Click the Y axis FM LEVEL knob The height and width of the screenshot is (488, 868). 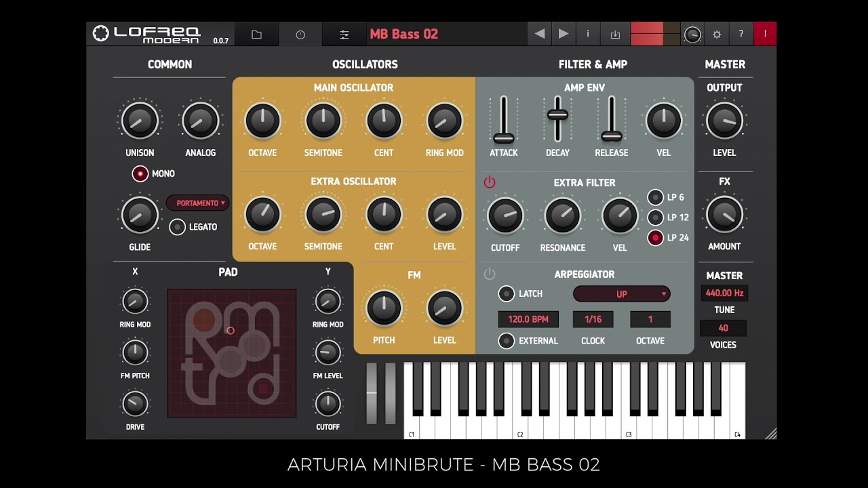[x=328, y=352]
